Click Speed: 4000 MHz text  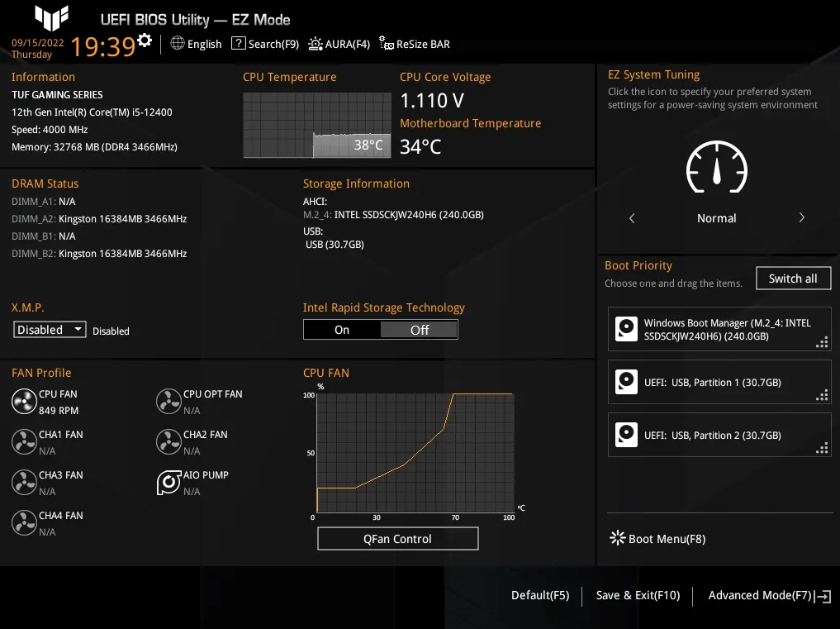pyautogui.click(x=50, y=130)
